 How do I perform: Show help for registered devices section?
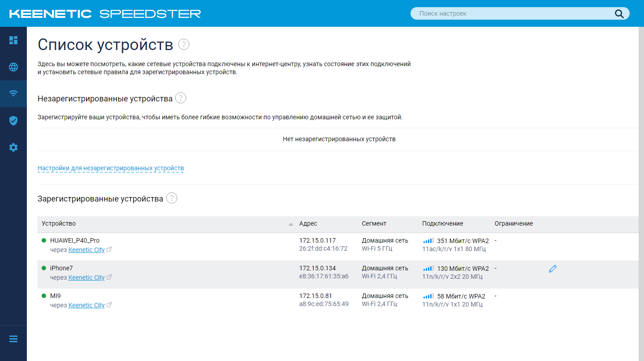point(172,198)
